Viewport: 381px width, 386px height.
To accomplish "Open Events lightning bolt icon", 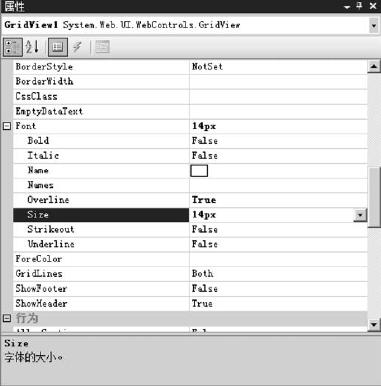I will pyautogui.click(x=78, y=47).
